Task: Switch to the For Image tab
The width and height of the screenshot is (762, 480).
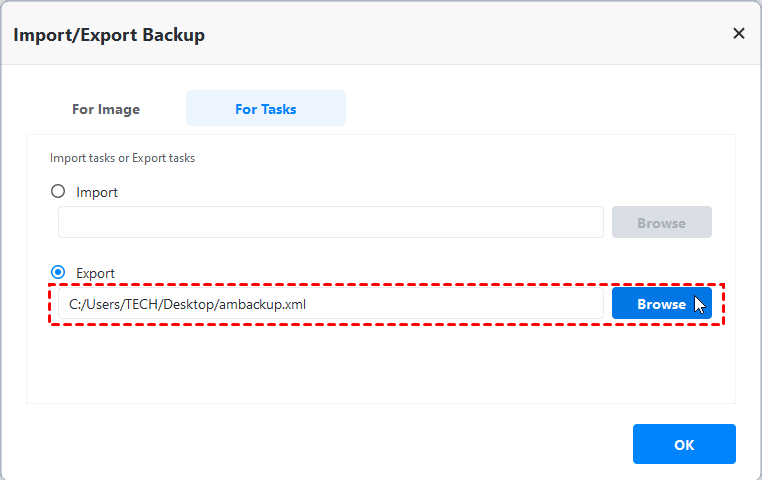Action: pos(106,109)
